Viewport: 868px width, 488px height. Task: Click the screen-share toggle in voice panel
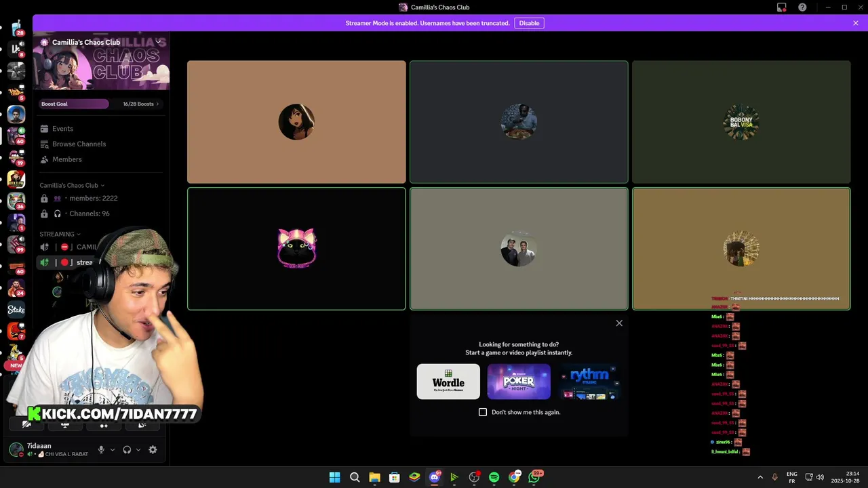[x=65, y=425]
